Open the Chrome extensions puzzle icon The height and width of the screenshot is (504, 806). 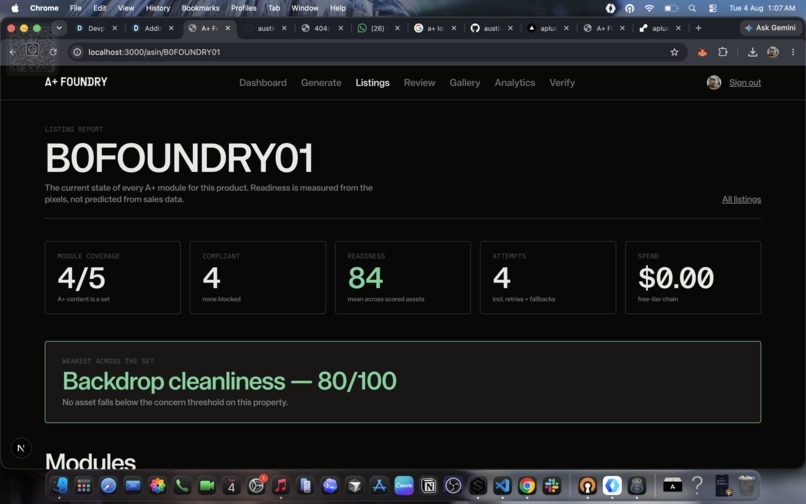(x=723, y=52)
